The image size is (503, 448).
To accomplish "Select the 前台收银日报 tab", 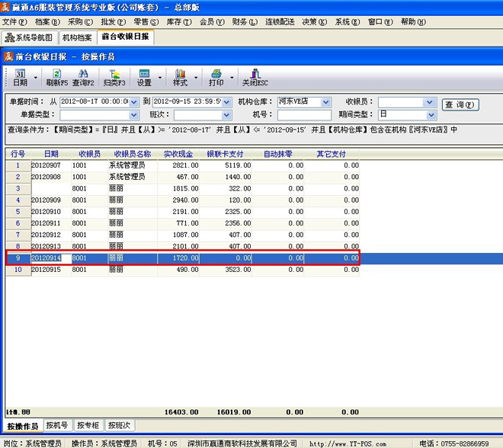I will pos(126,37).
